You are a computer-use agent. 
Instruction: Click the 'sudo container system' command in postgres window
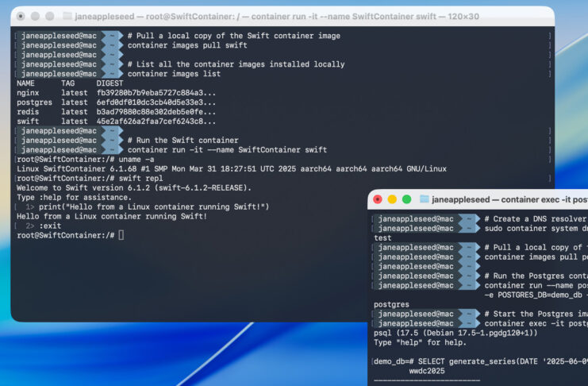pyautogui.click(x=536, y=228)
